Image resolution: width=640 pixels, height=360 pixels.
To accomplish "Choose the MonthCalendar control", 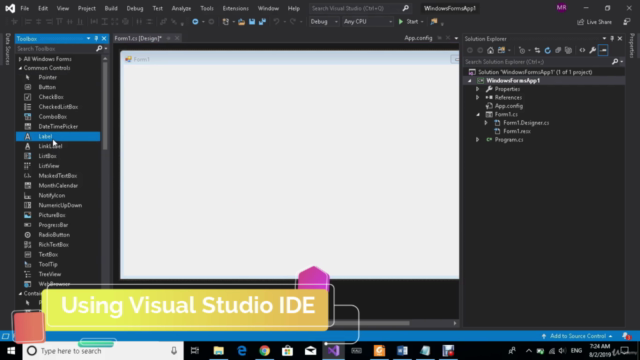I will [x=58, y=185].
